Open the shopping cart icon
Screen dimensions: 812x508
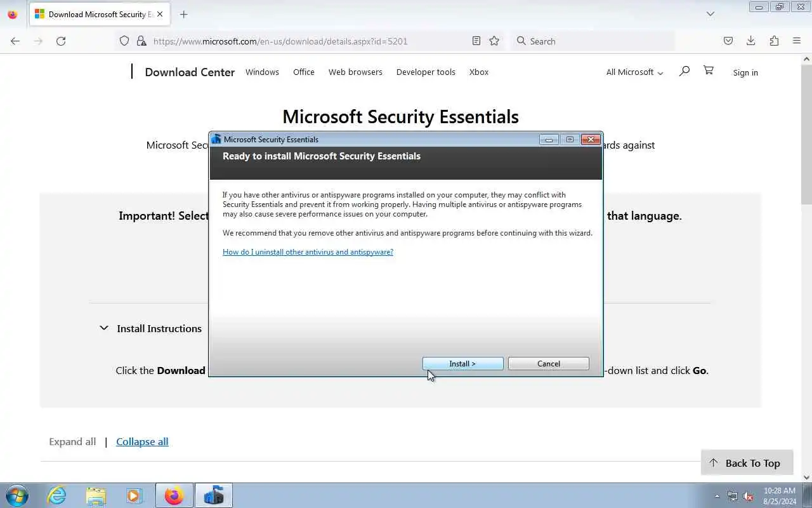pyautogui.click(x=709, y=70)
